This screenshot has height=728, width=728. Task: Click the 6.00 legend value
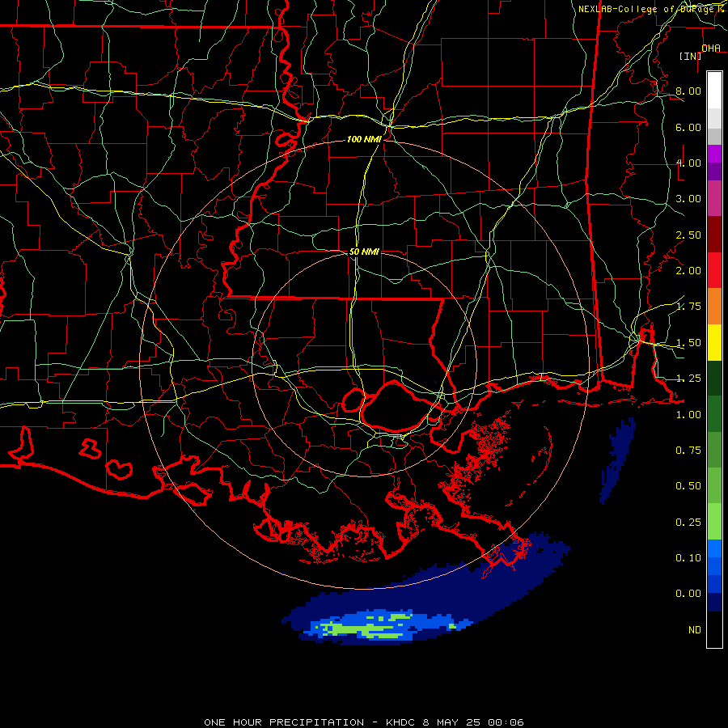click(688, 127)
